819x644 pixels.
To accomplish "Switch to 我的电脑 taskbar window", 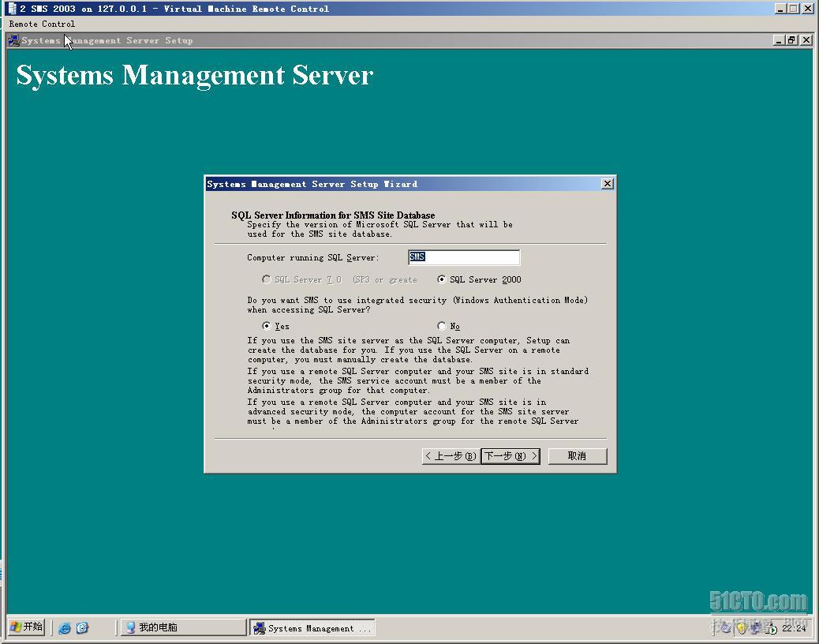I will tap(183, 627).
